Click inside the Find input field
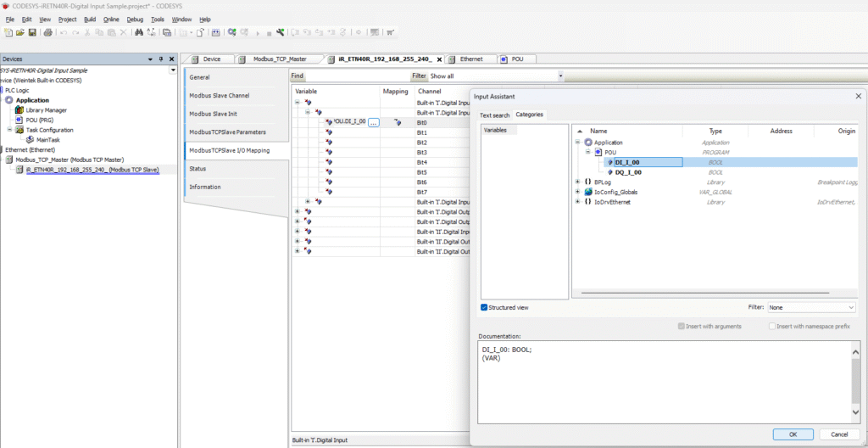Screen dimensions: 868x448 click(357, 76)
